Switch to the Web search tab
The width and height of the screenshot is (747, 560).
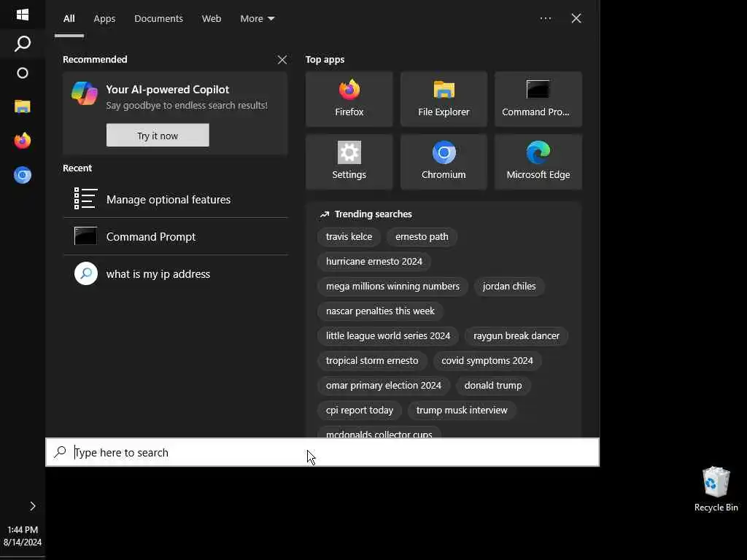212,18
